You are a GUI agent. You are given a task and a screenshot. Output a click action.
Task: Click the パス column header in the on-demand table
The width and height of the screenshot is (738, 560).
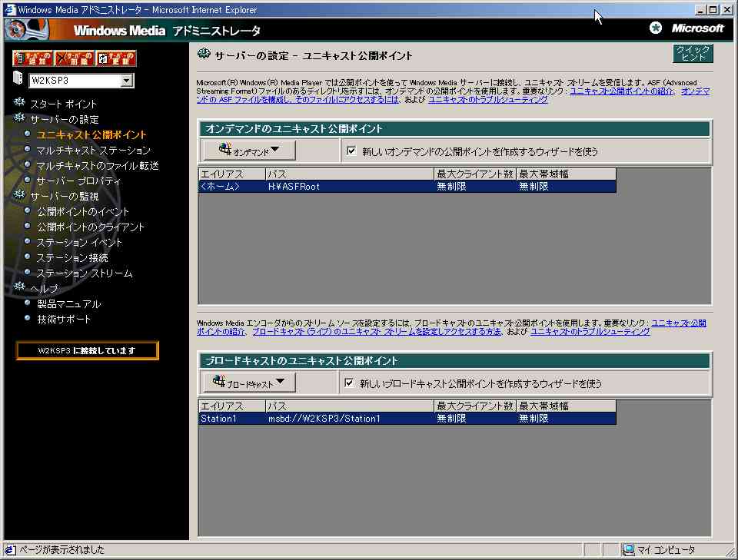(x=349, y=174)
